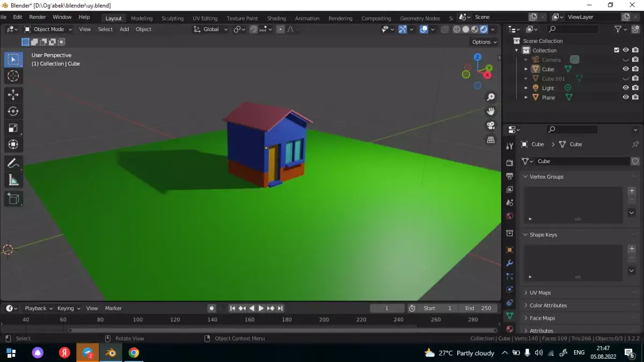Open the Object Mode dropdown

click(48, 29)
